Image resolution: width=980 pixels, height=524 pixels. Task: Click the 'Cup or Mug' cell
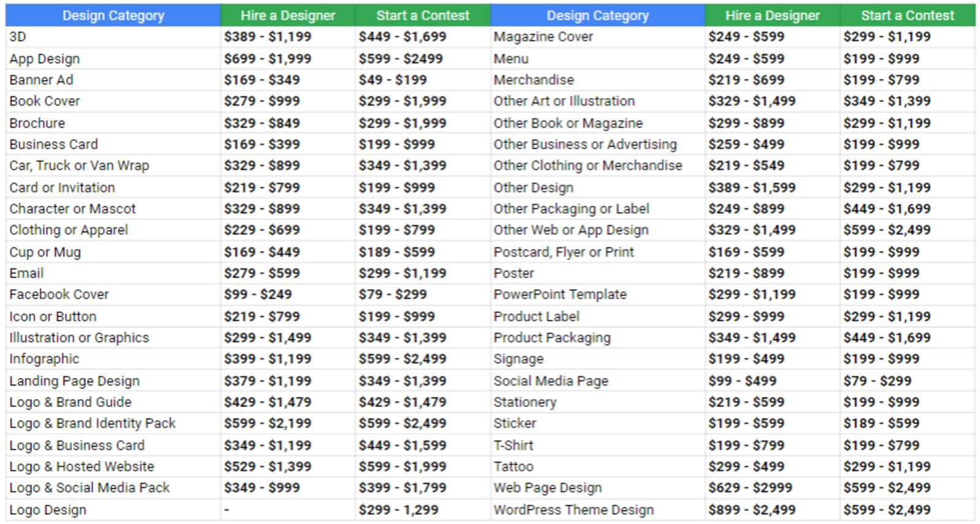pyautogui.click(x=113, y=252)
